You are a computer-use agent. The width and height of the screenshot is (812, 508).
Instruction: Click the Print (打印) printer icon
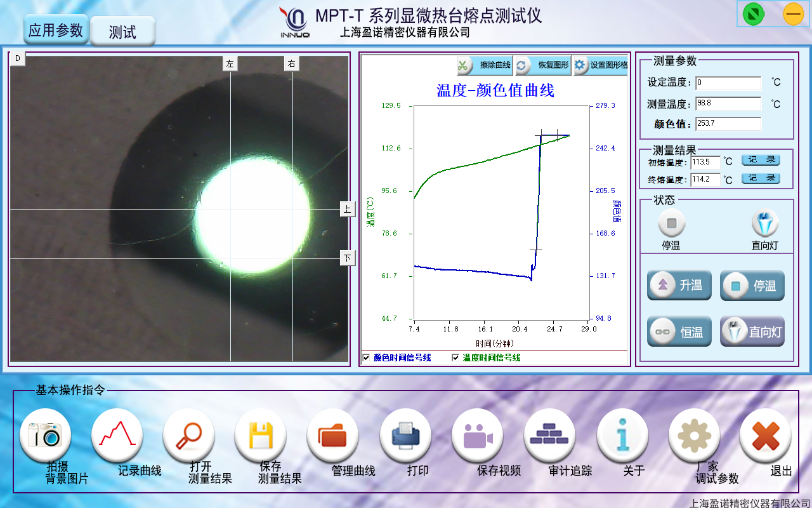(x=405, y=435)
